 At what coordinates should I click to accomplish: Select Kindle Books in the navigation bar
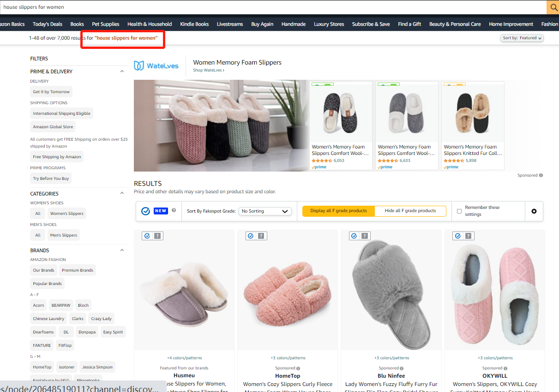pos(194,24)
